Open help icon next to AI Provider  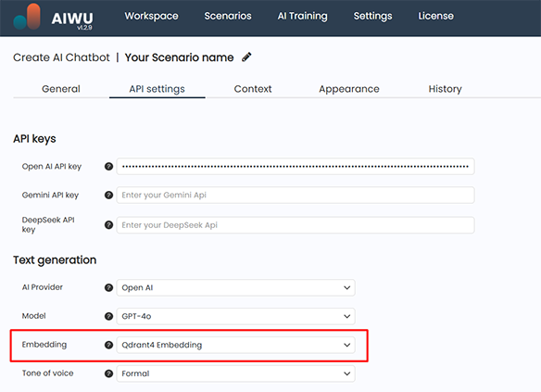click(x=108, y=287)
